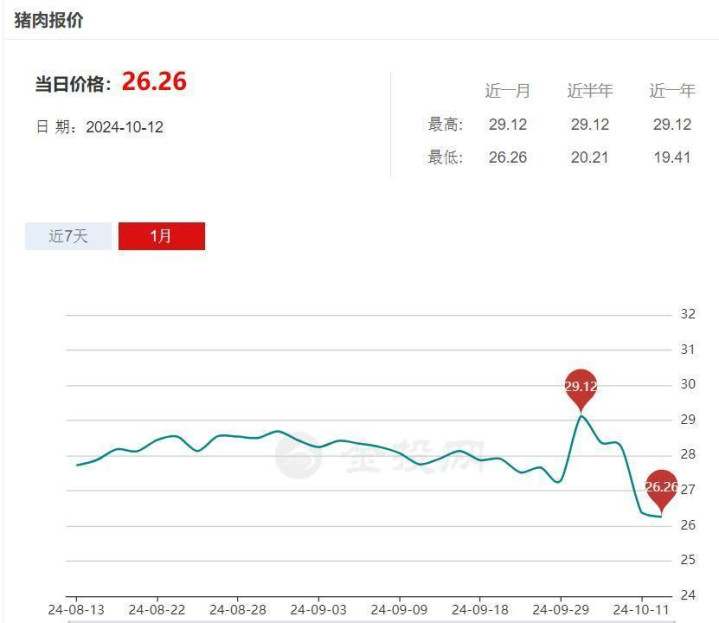Click the 26.26 low marker on chart
This screenshot has height=623, width=719.
click(x=661, y=491)
